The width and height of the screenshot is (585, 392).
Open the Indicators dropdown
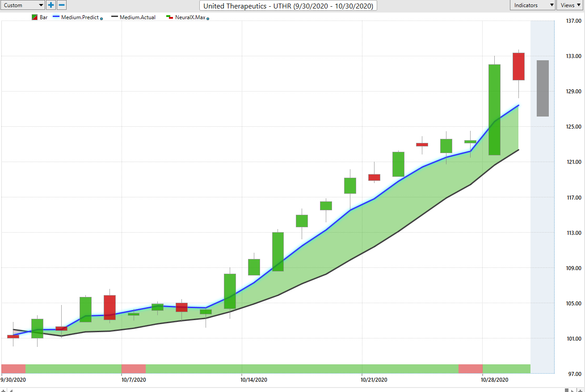coord(533,5)
